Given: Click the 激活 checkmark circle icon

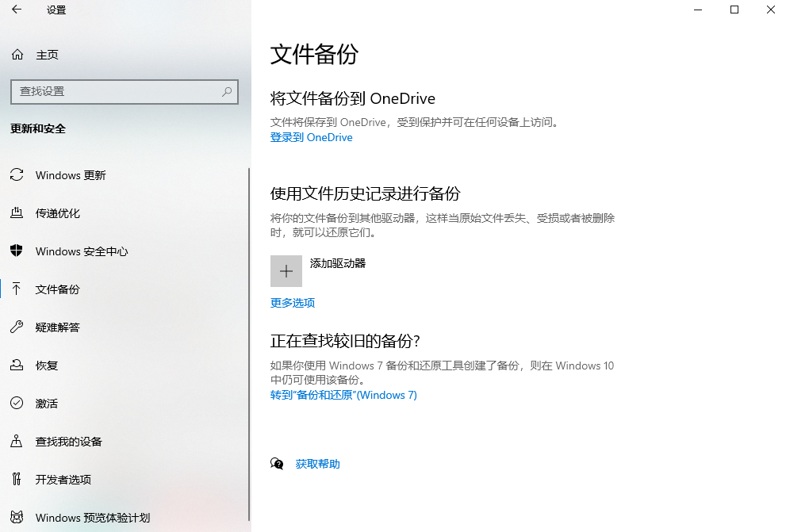Looking at the screenshot, I should coord(17,404).
